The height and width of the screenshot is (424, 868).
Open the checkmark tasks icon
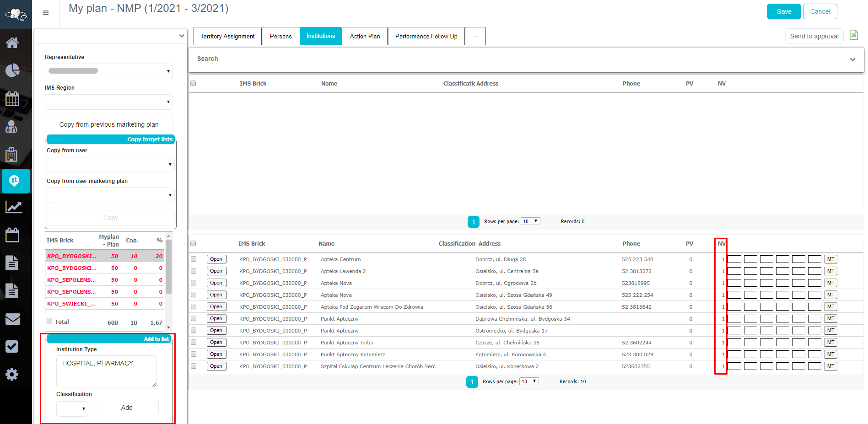(12, 347)
